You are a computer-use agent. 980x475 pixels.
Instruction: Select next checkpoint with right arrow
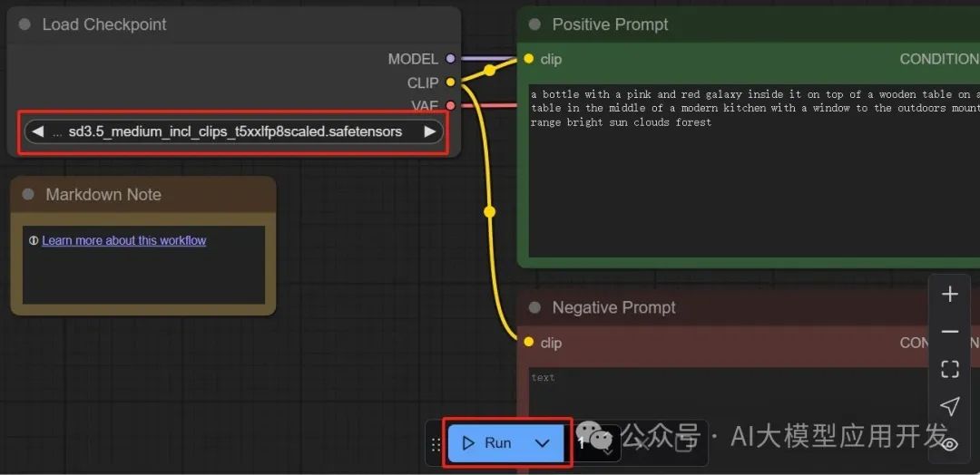[429, 131]
